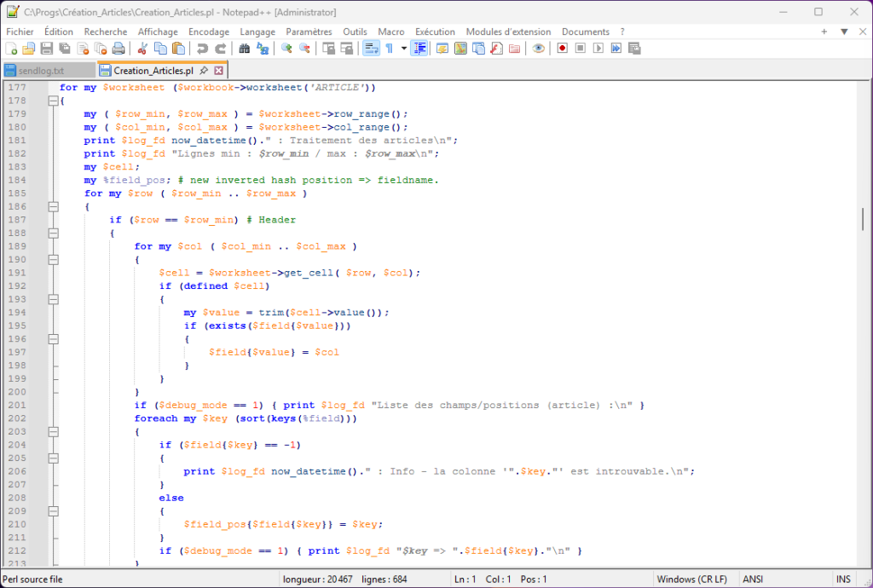Collapse the fold marker at line 196

pyautogui.click(x=54, y=339)
